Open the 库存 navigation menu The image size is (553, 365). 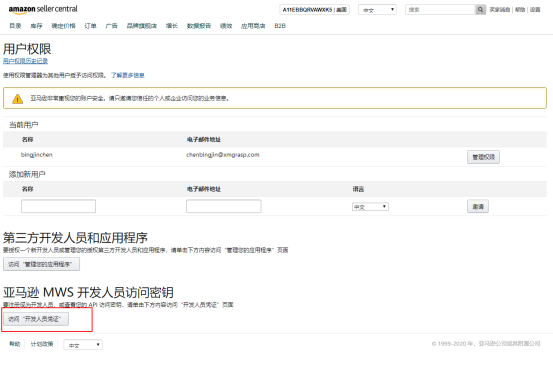pos(36,26)
